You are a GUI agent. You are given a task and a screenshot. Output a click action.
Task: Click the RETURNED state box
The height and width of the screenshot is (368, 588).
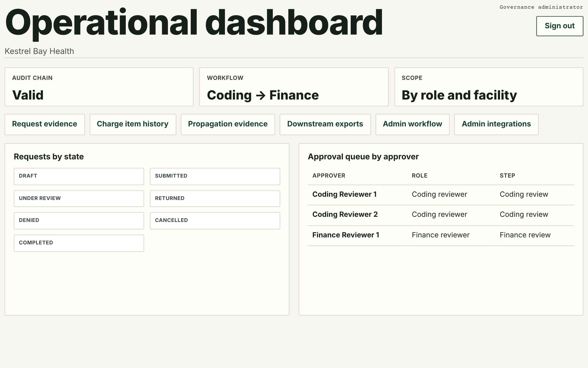point(215,199)
